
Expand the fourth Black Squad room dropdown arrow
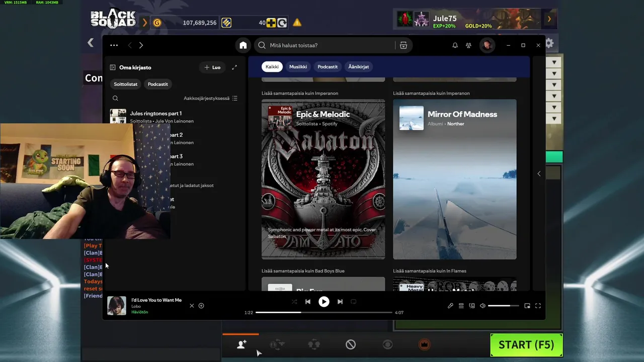tap(554, 96)
